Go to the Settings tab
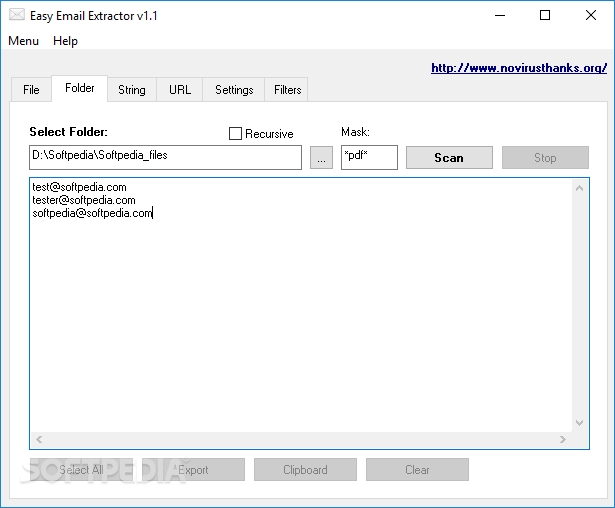The width and height of the screenshot is (615, 508). click(x=234, y=90)
